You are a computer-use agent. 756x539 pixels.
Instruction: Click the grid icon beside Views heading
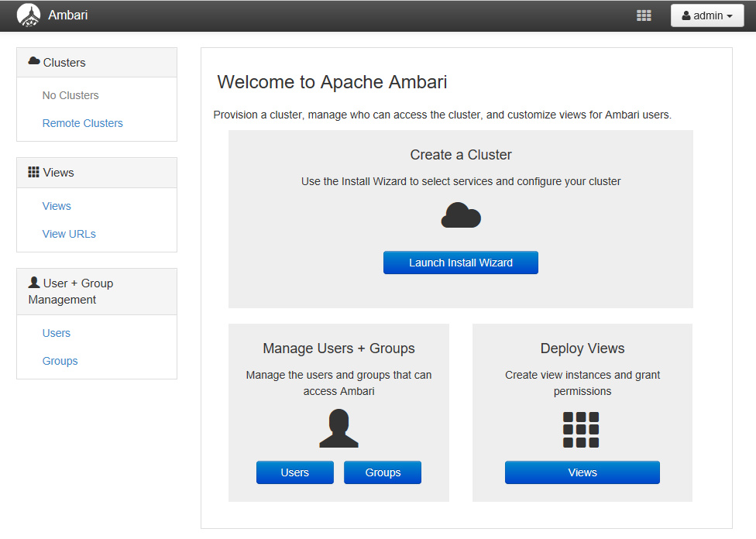click(34, 172)
